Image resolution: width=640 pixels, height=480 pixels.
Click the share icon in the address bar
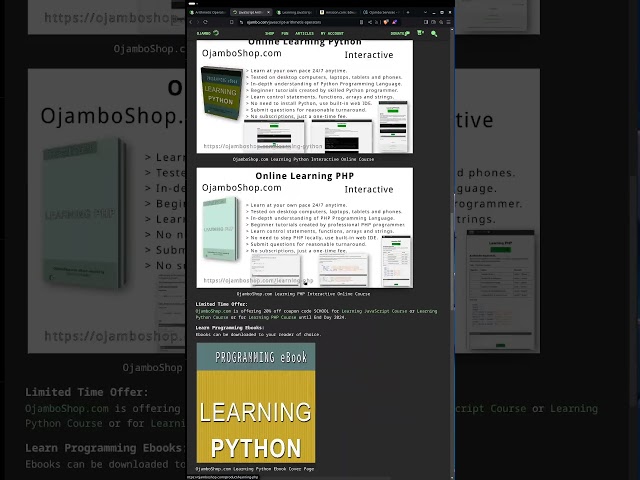(370, 22)
